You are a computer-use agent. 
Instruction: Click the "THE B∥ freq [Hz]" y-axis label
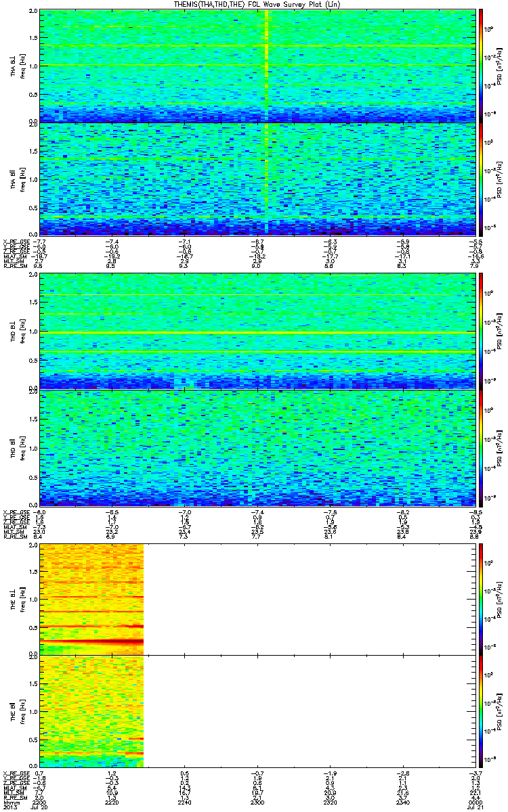(16, 711)
